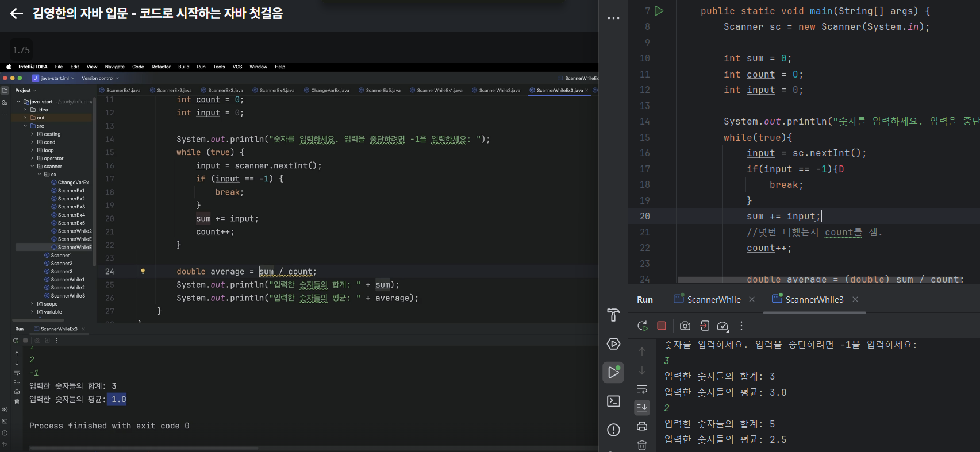The width and height of the screenshot is (980, 452).
Task: Open the Services tool window icon
Action: coord(613,343)
